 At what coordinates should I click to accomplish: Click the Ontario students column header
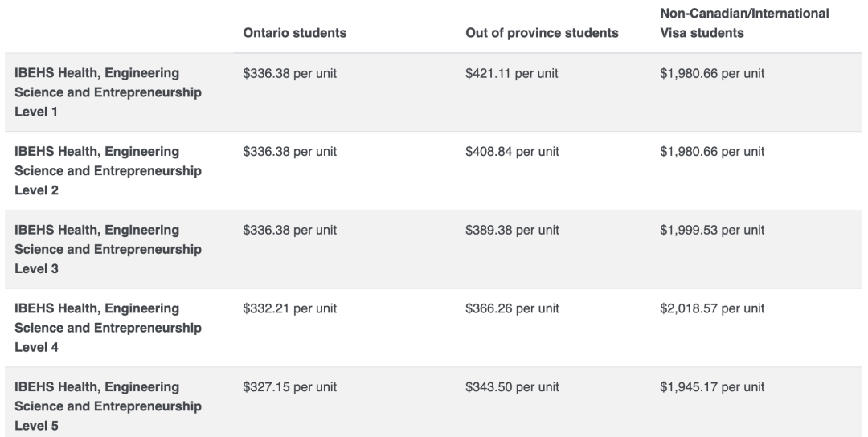point(294,33)
